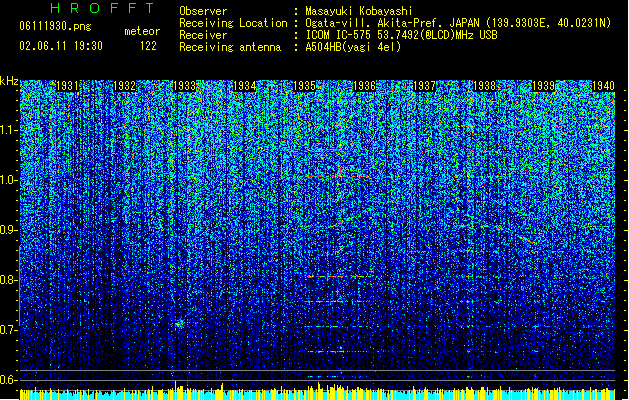The image size is (629, 400).
Task: Select the file name 06111930.png
Action: (55, 26)
